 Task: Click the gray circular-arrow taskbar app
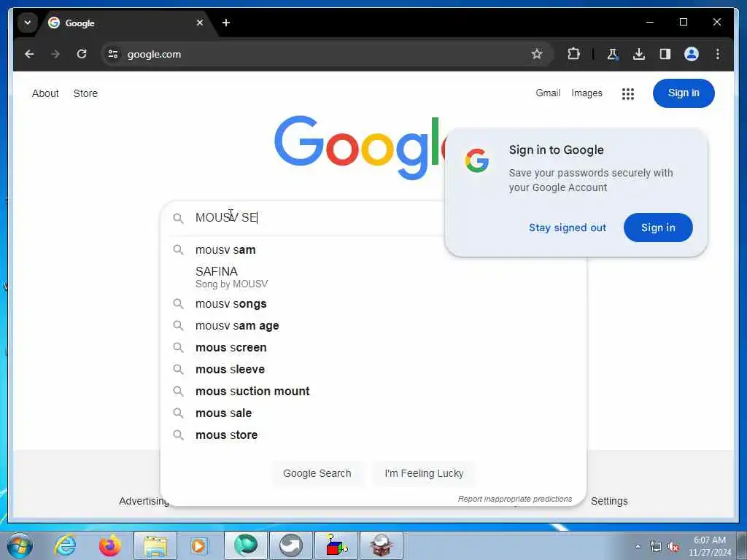[x=291, y=545]
